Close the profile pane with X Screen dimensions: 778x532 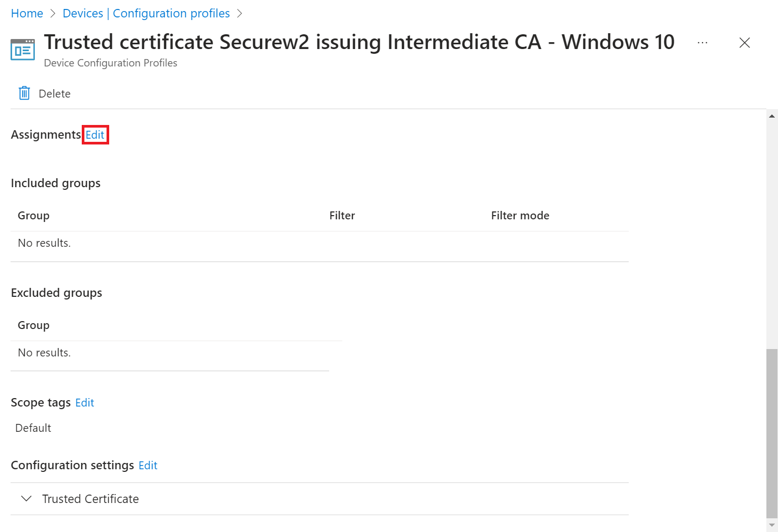[x=744, y=43]
